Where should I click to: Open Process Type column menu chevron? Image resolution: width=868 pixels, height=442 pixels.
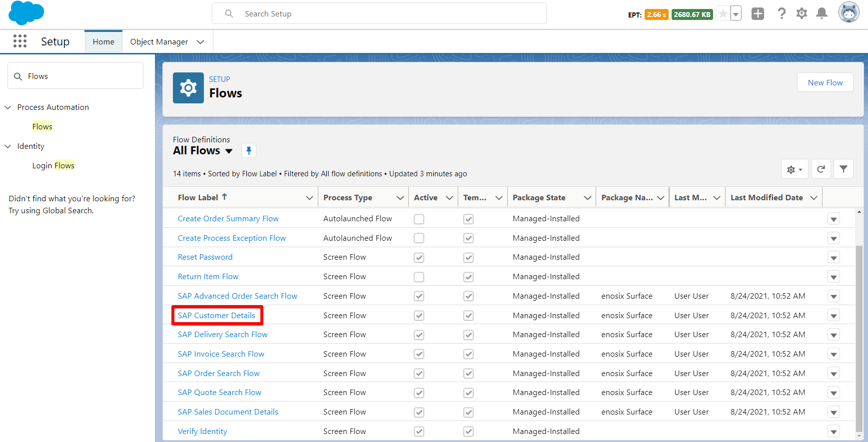tap(400, 198)
